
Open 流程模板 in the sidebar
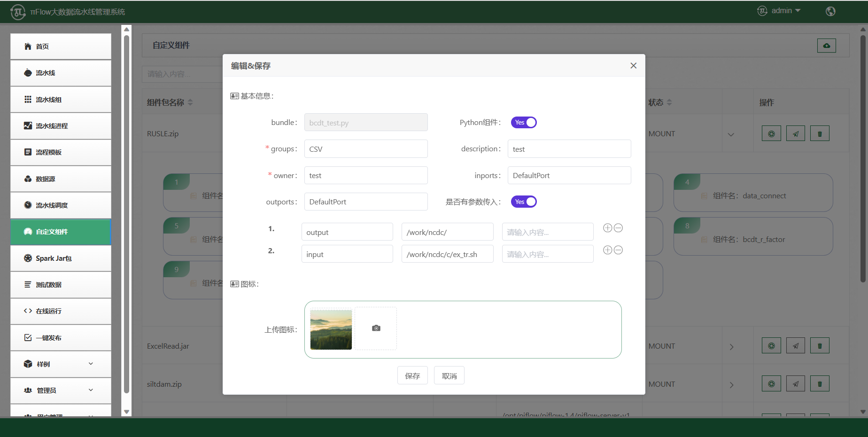(61, 152)
